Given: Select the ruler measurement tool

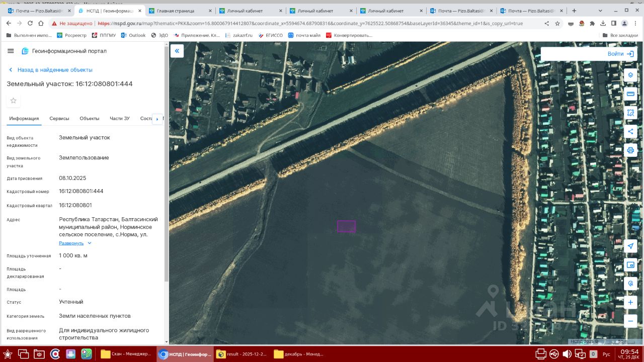Looking at the screenshot, I should coord(630,94).
